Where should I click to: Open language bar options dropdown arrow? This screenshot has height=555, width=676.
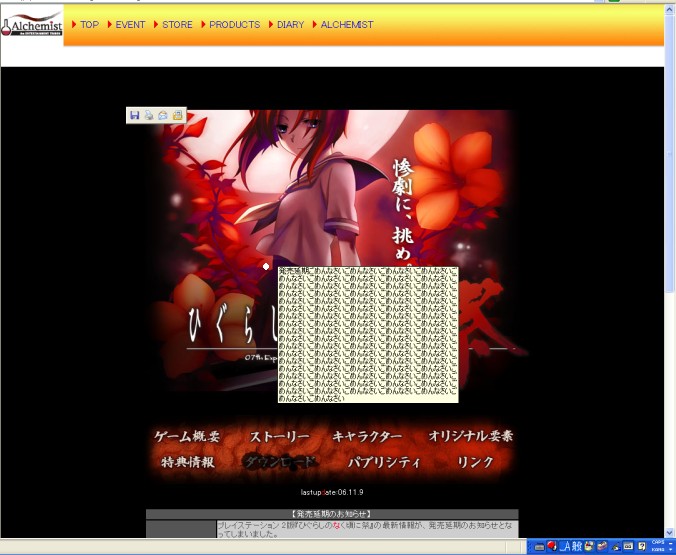pos(670,549)
